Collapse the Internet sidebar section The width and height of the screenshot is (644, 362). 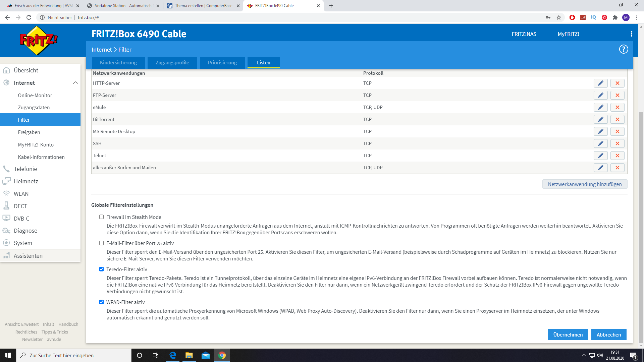[75, 83]
